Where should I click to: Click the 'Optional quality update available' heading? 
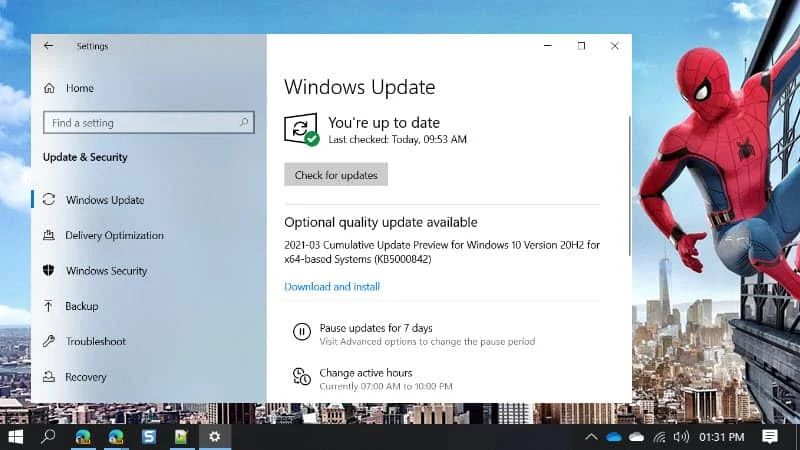click(381, 222)
